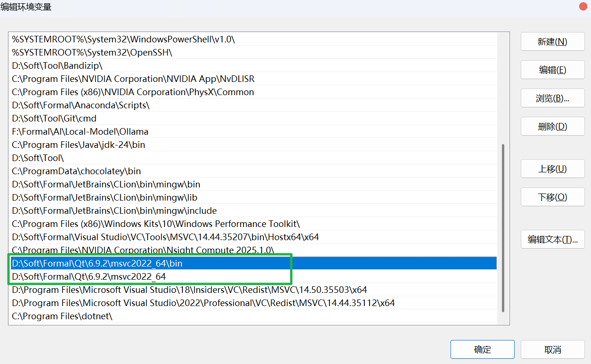The image size is (591, 364).
Task: Cancel the dialog with 取消
Action: (x=552, y=349)
